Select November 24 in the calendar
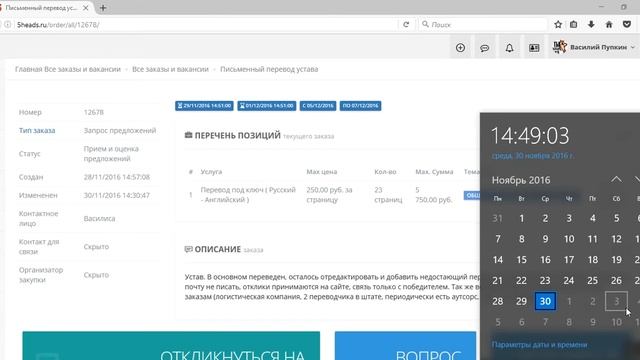 tap(569, 280)
